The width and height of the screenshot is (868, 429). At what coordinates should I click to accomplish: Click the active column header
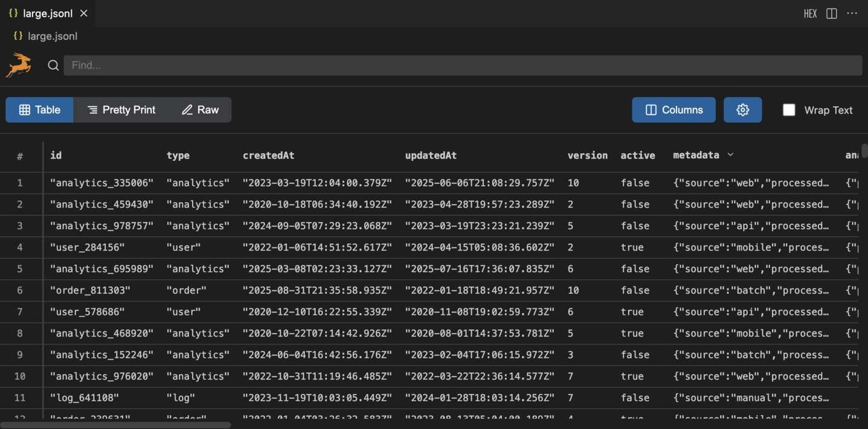pyautogui.click(x=638, y=155)
